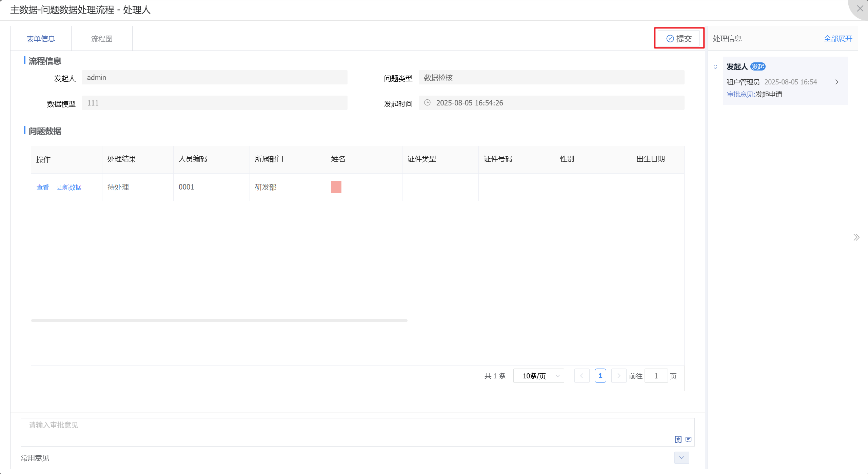Click the bookmark-star icon in opinion box
The width and height of the screenshot is (868, 474).
(678, 439)
